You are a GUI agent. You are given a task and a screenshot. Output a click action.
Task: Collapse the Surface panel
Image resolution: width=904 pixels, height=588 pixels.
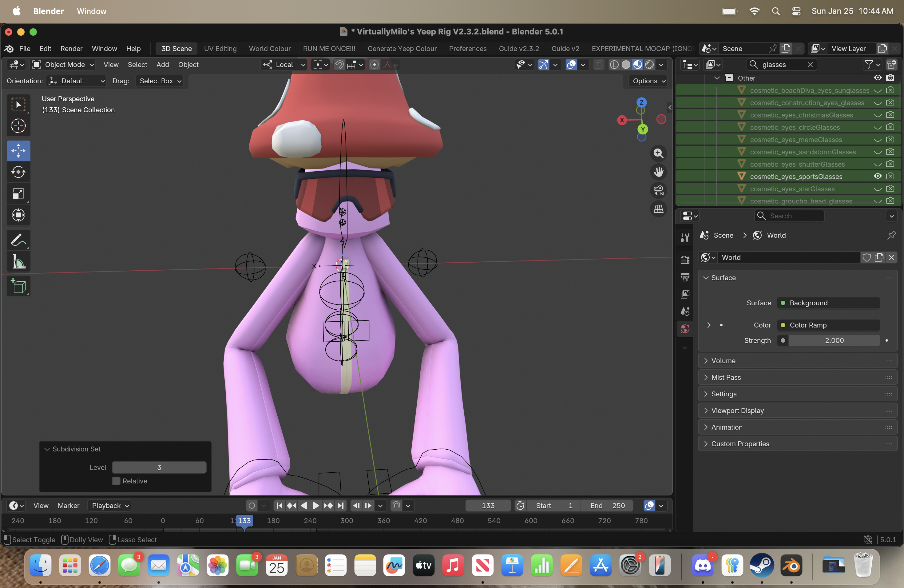click(x=798, y=278)
